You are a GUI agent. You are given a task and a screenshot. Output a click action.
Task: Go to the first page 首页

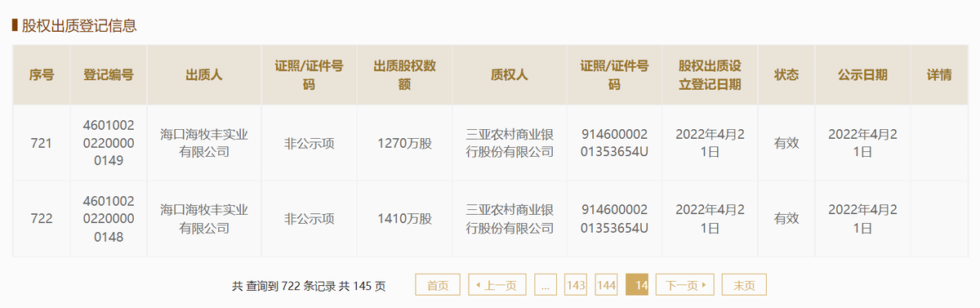tap(438, 285)
